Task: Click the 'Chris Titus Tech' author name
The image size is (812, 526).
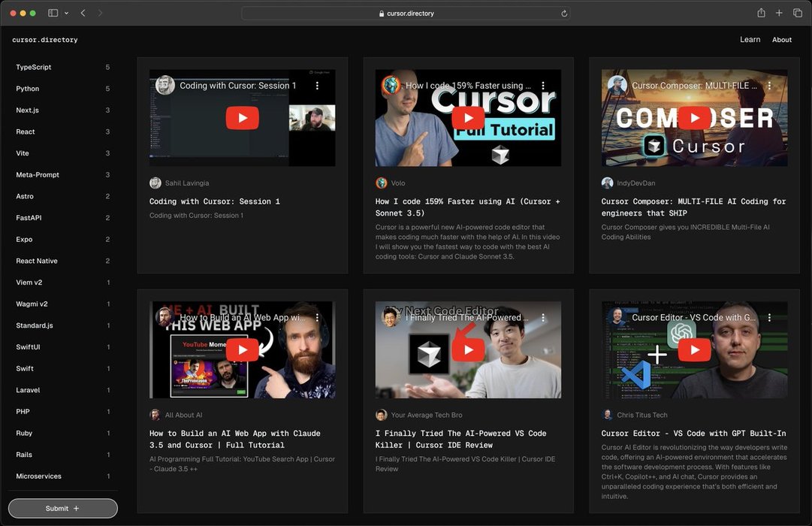Action: [642, 415]
